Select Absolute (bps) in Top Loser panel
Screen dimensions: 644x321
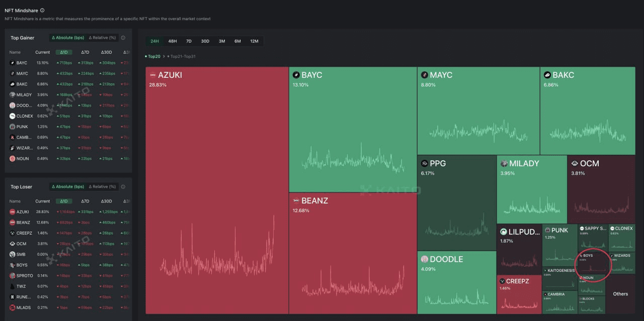click(x=68, y=186)
